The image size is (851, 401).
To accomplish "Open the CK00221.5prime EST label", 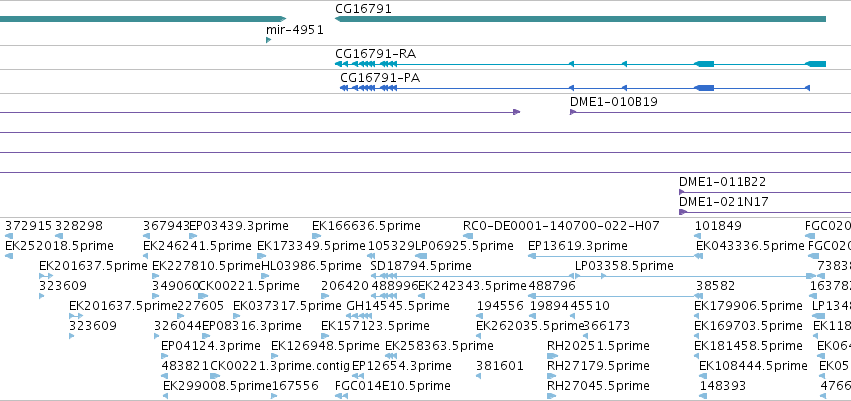I will [249, 286].
